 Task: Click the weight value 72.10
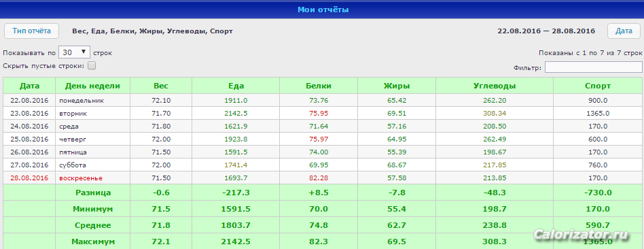tap(161, 101)
